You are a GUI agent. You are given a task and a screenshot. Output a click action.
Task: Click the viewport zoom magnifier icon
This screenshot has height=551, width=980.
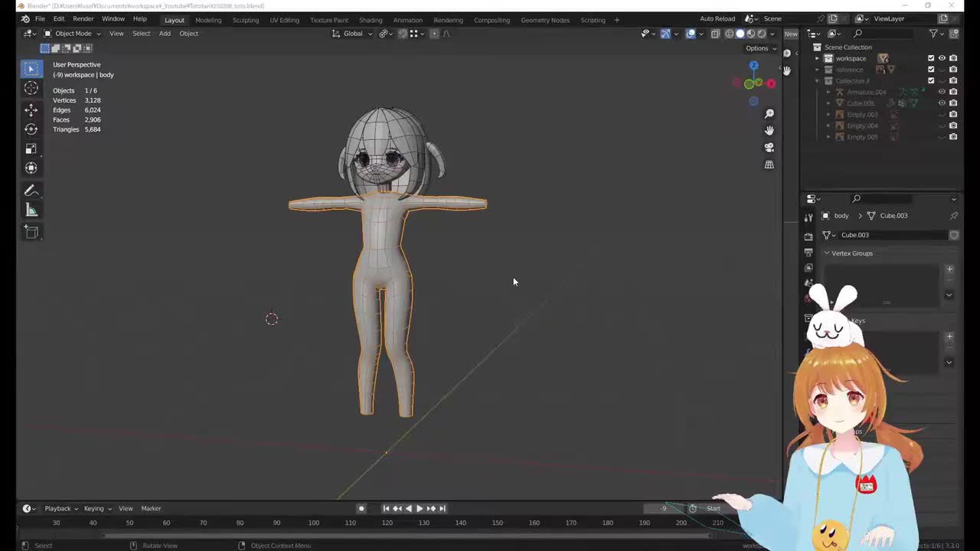click(x=769, y=113)
